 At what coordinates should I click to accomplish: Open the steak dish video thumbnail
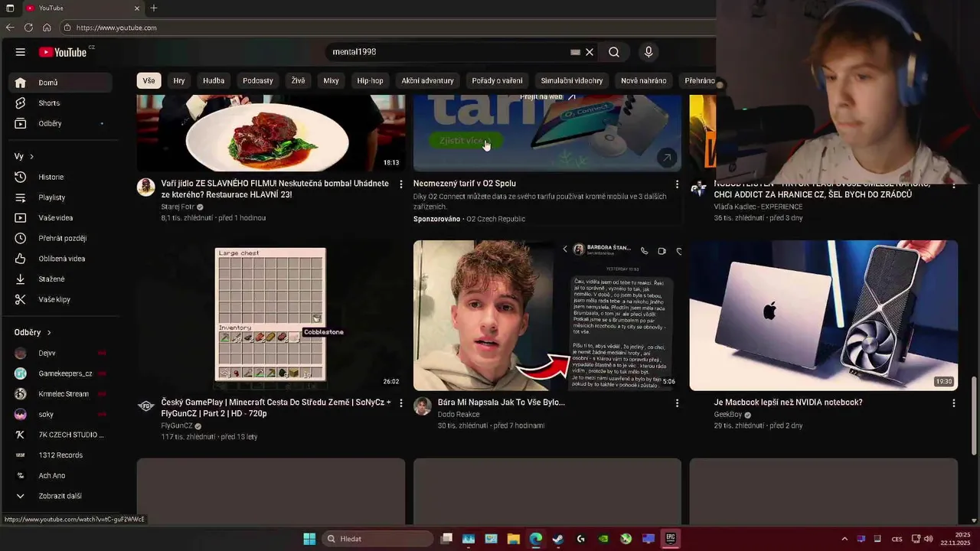[271, 133]
